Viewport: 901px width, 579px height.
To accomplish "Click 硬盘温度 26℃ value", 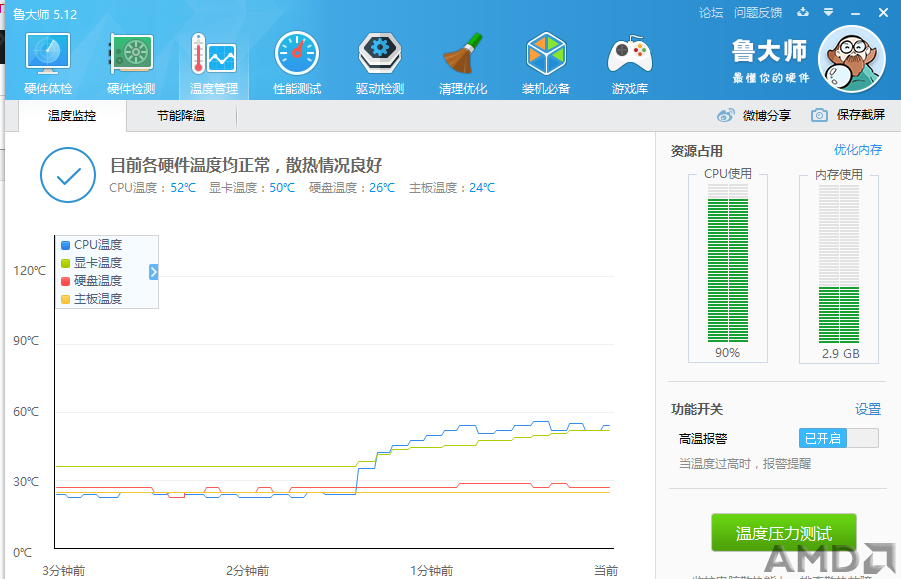I will click(x=382, y=188).
